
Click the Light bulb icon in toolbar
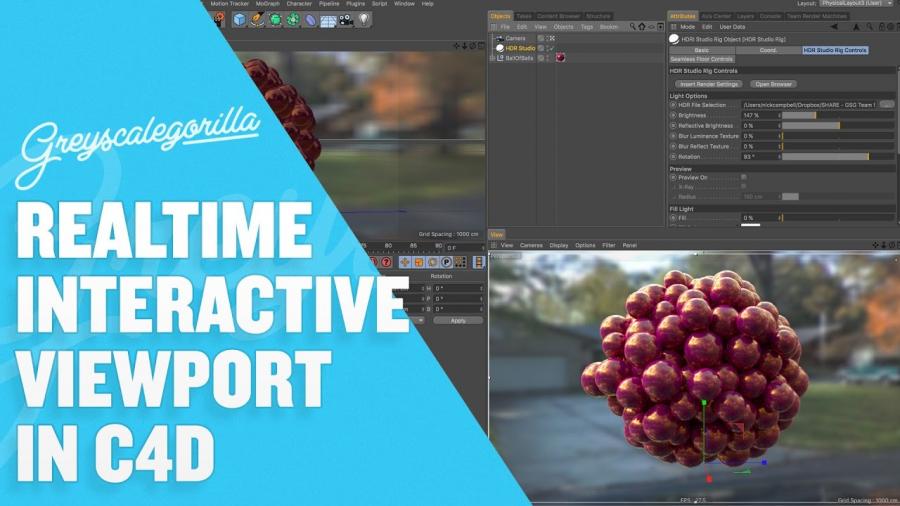(x=364, y=19)
